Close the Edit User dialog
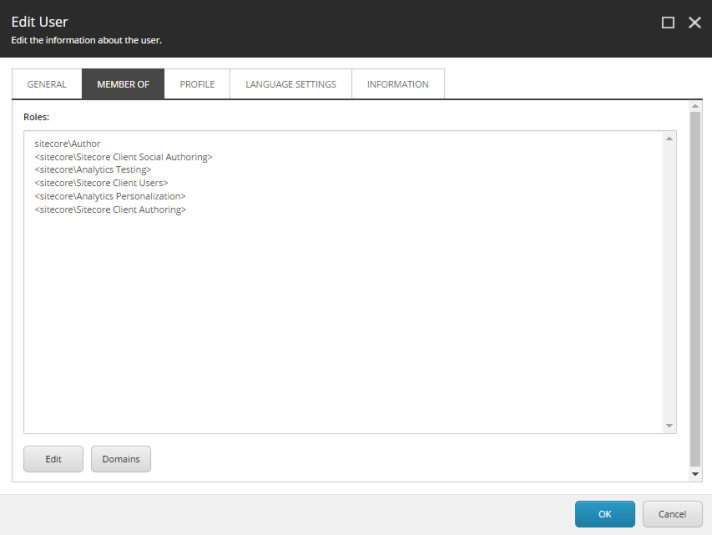 [694, 22]
